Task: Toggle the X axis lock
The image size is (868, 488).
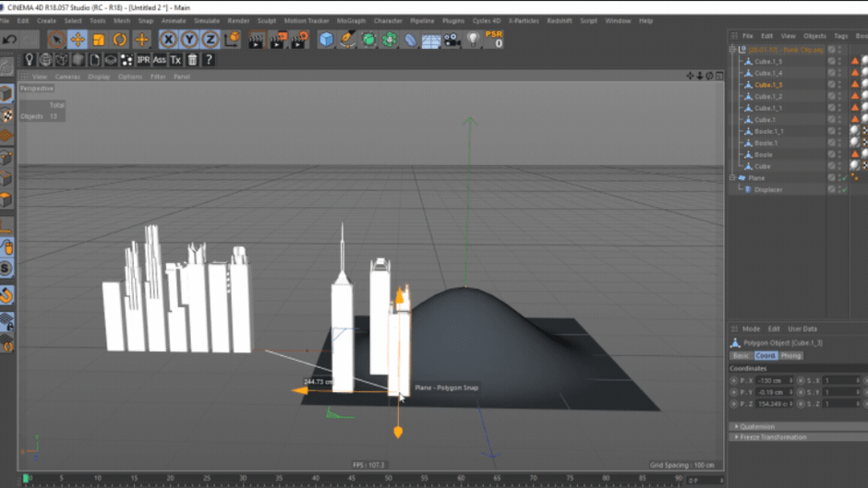Action: click(x=168, y=40)
